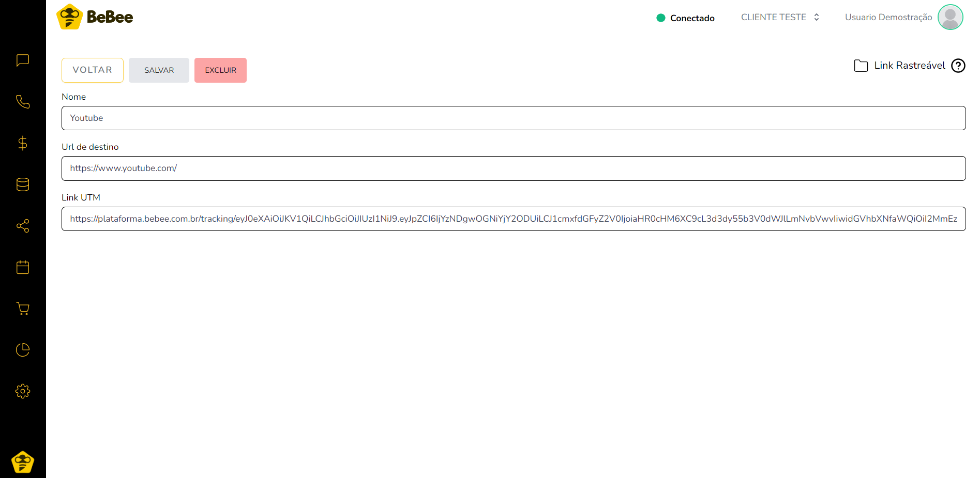
Task: Focus the Url de destino field
Action: [x=513, y=168]
